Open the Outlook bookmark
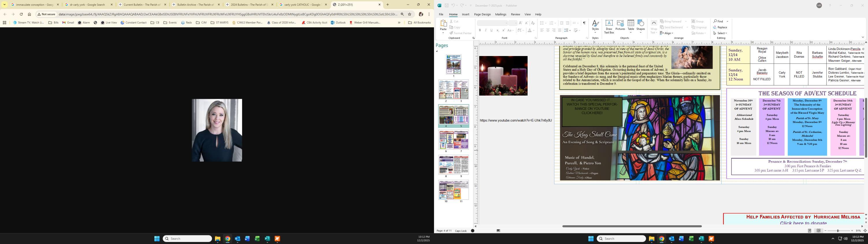 point(338,23)
